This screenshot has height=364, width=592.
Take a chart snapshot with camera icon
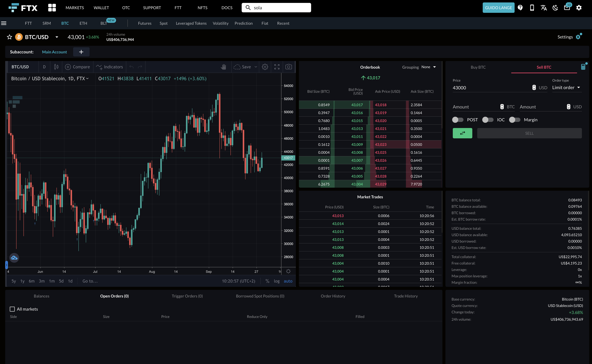point(289,67)
